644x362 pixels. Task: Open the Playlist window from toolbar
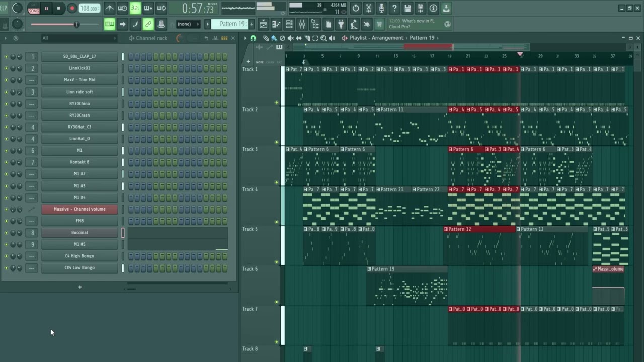pos(263,24)
